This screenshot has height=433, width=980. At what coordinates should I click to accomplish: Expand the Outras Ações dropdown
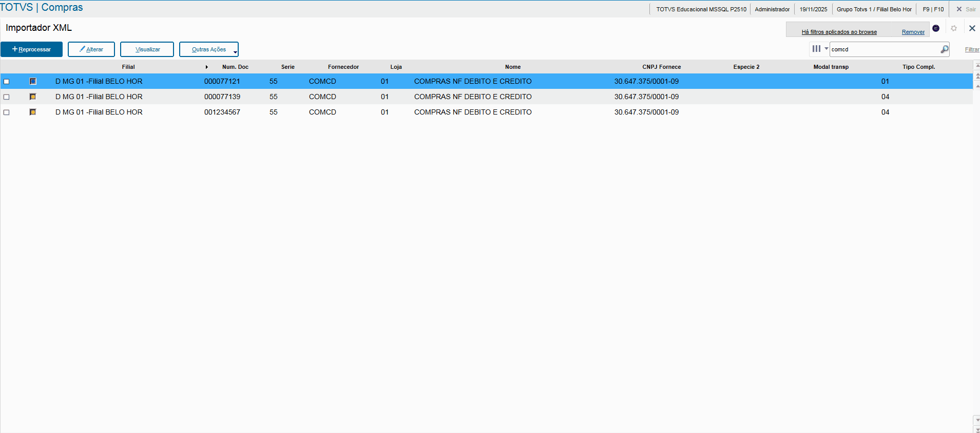point(209,49)
